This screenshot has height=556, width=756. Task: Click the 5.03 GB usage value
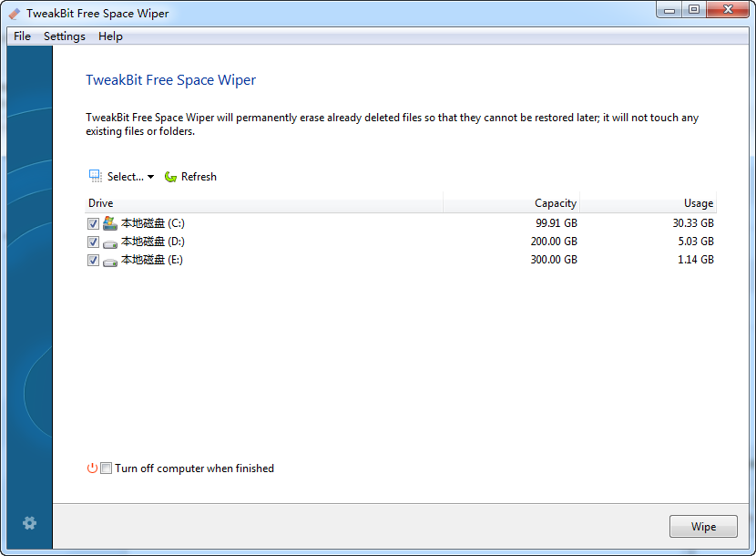[x=696, y=242]
